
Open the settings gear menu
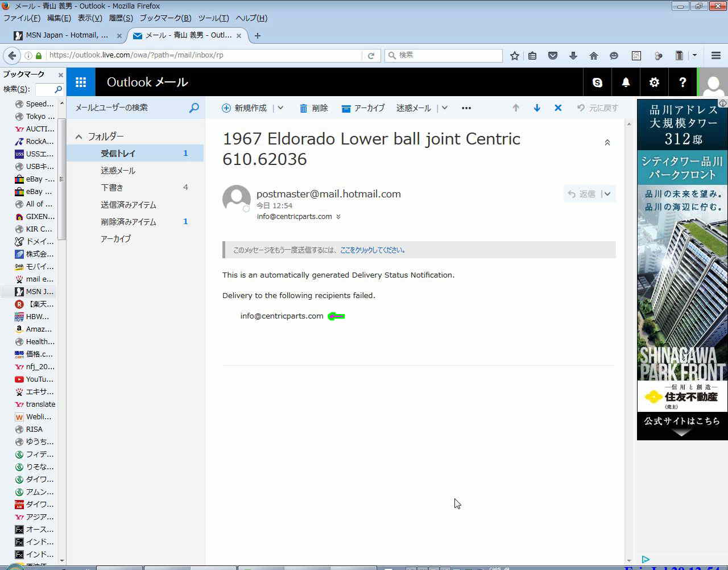pos(654,82)
